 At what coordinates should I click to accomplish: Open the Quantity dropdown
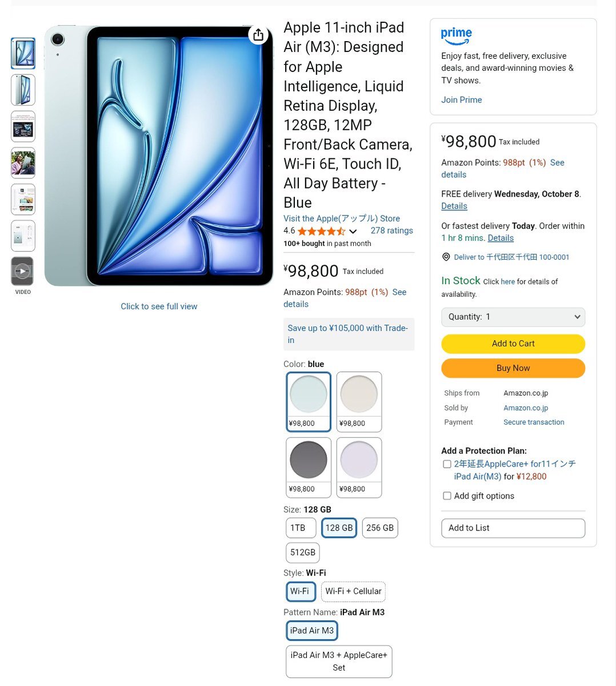coord(513,317)
